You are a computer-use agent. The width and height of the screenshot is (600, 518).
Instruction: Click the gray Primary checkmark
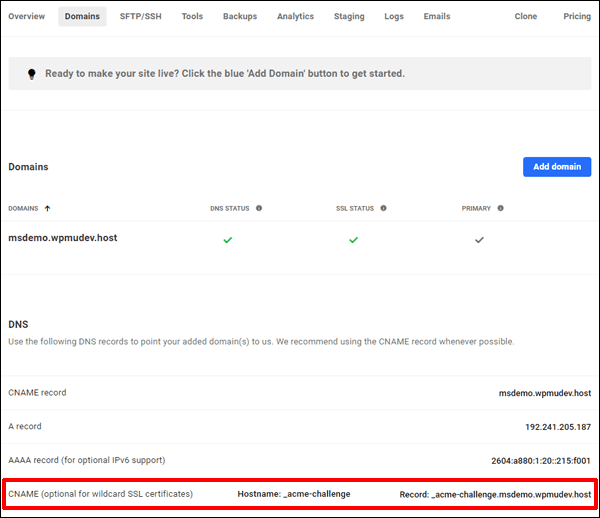[x=479, y=240]
